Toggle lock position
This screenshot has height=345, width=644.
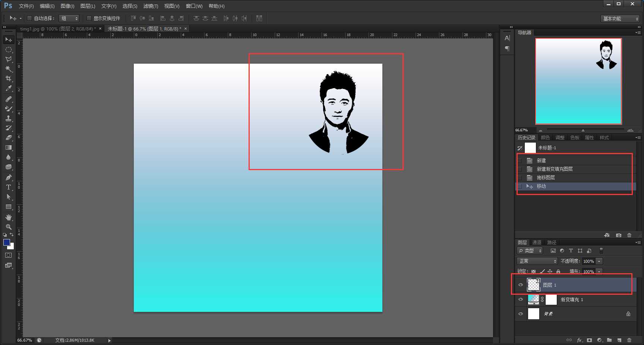point(550,271)
